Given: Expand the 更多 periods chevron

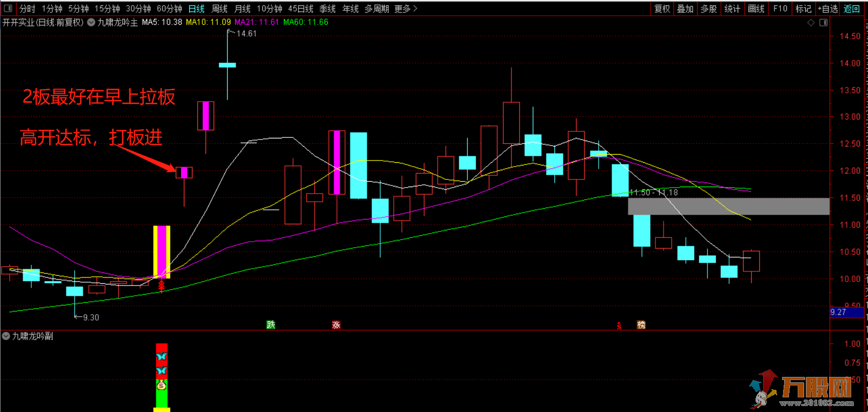Looking at the screenshot, I should tap(415, 9).
